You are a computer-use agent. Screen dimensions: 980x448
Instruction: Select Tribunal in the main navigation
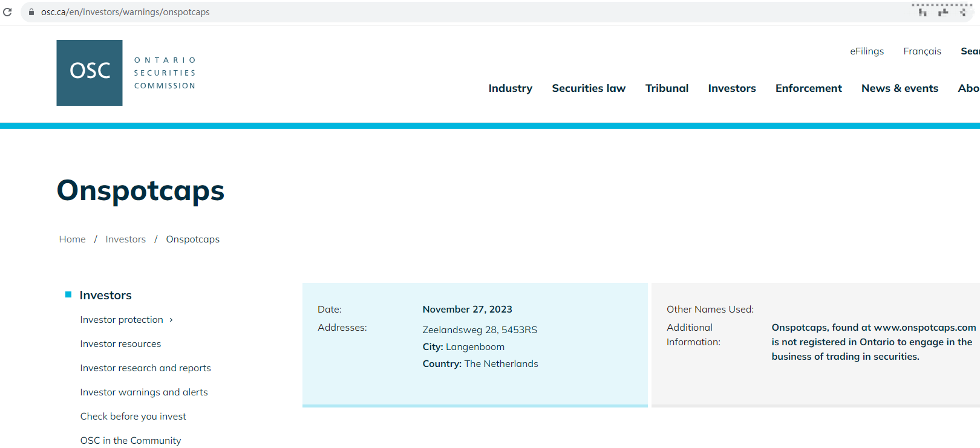point(667,88)
